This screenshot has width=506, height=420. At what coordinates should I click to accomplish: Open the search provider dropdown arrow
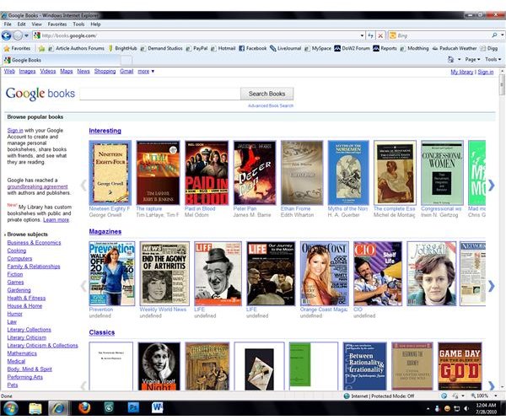(502, 35)
